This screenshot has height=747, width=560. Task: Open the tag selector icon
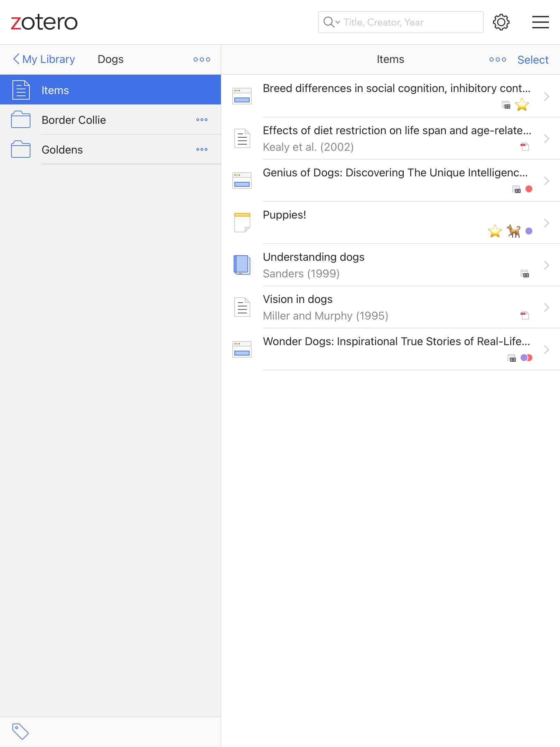(x=20, y=731)
